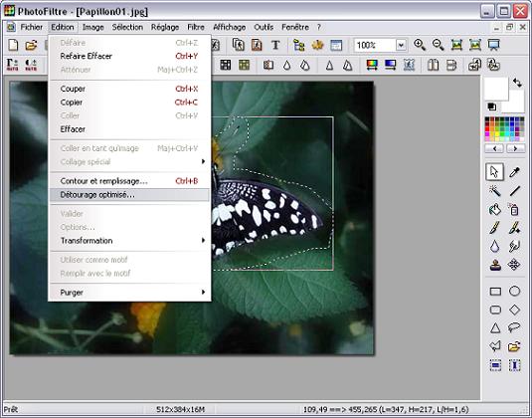
Task: Open the Filtre menu
Action: click(196, 27)
